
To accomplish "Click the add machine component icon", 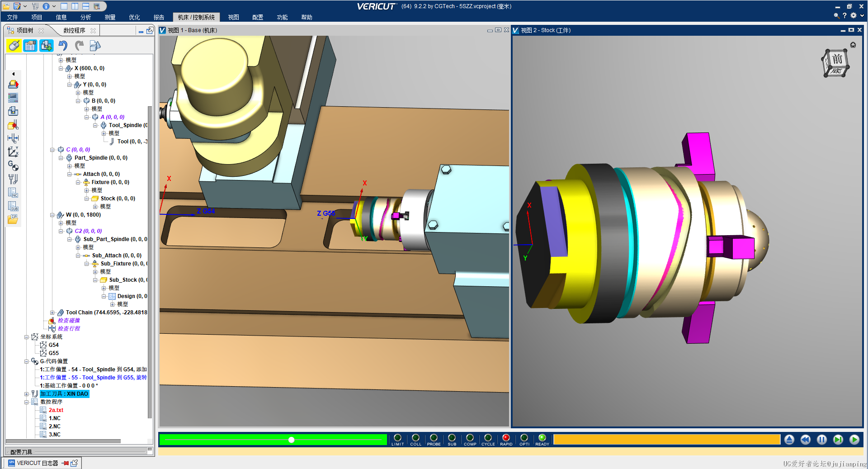I will [47, 46].
